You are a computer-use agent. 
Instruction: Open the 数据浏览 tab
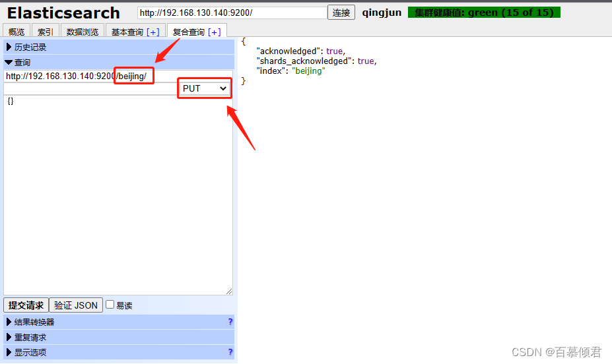coord(83,32)
